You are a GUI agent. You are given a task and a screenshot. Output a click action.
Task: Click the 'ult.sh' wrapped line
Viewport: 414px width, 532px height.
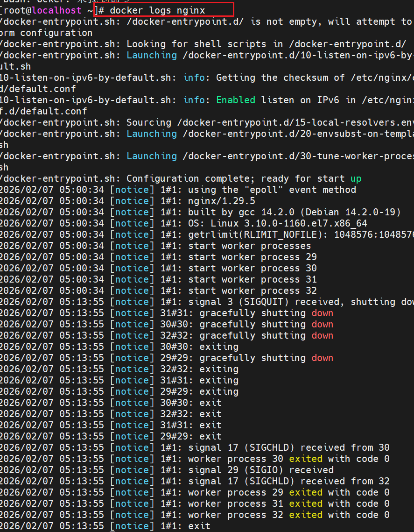click(15, 66)
